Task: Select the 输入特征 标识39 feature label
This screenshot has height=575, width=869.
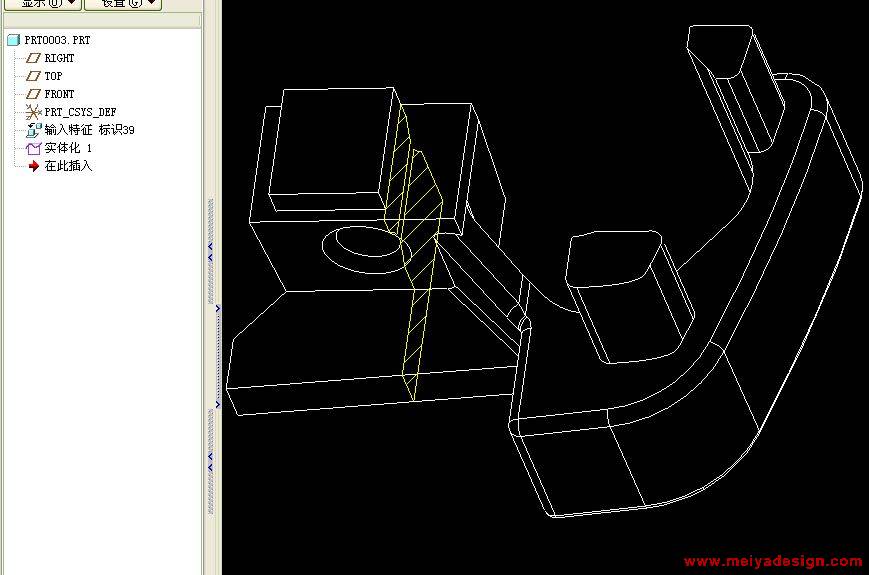Action: pyautogui.click(x=89, y=130)
